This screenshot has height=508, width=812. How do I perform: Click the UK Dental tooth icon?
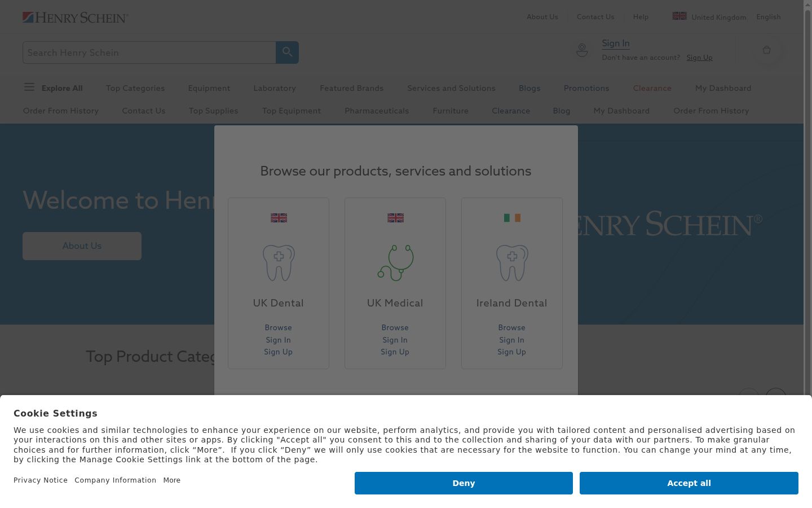[x=279, y=262]
